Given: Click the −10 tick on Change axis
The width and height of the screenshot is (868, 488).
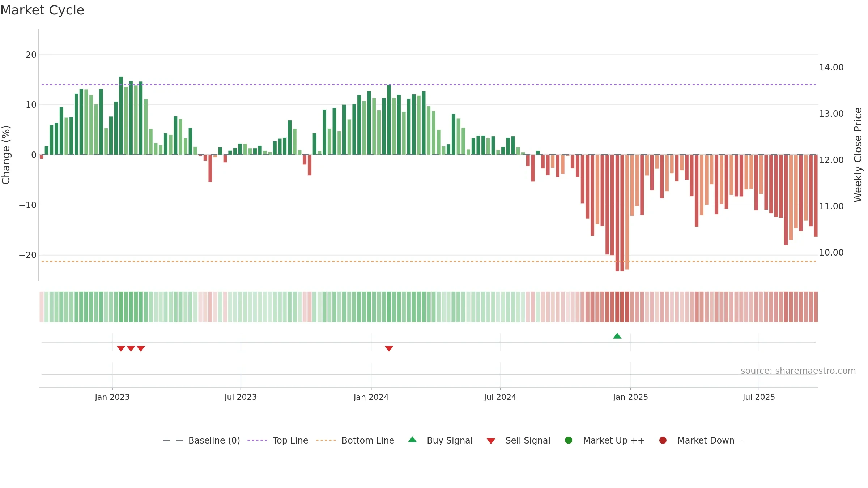Looking at the screenshot, I should point(28,205).
